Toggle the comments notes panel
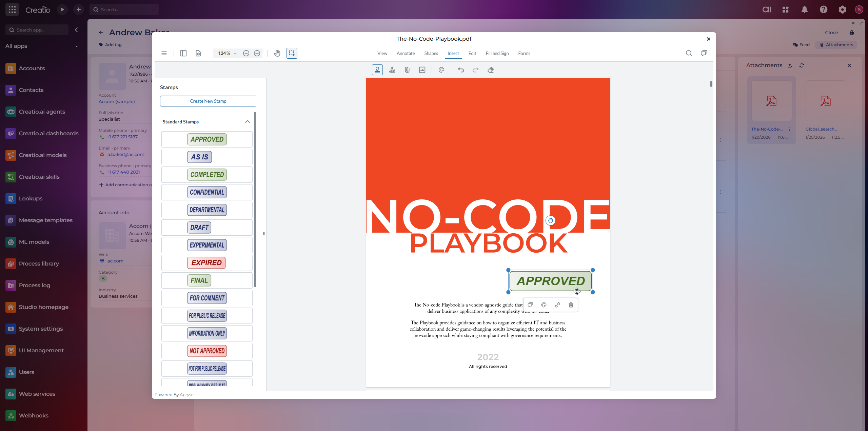 [704, 53]
